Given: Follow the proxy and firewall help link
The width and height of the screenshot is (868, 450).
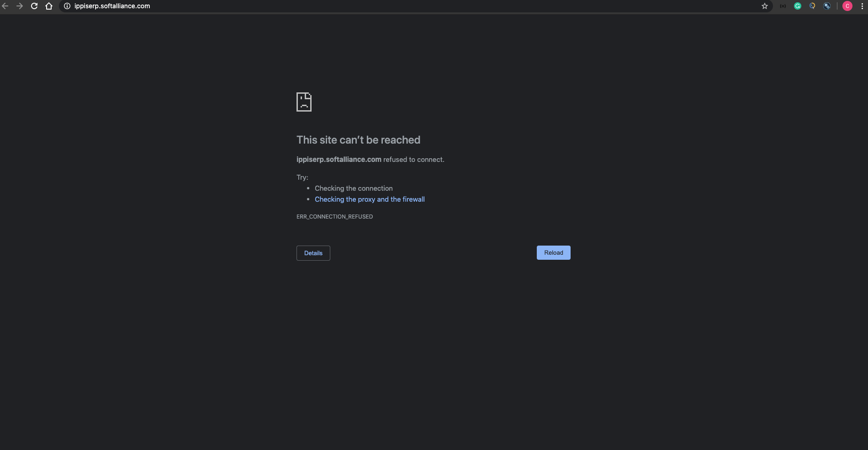Looking at the screenshot, I should [370, 199].
